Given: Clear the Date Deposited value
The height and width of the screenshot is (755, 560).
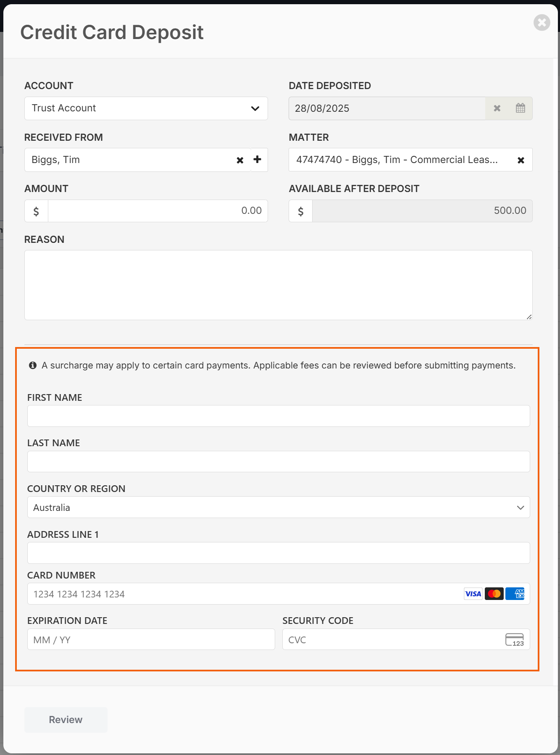Looking at the screenshot, I should pyautogui.click(x=497, y=108).
